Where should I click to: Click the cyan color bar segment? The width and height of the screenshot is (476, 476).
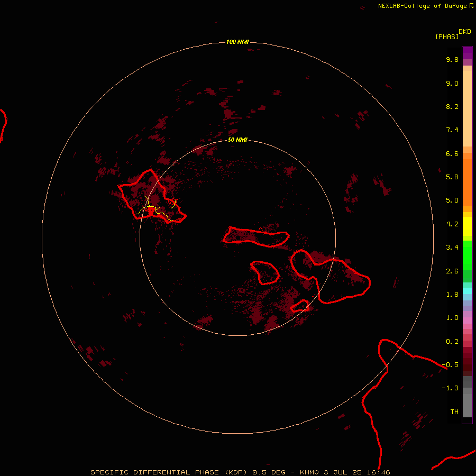[467, 291]
